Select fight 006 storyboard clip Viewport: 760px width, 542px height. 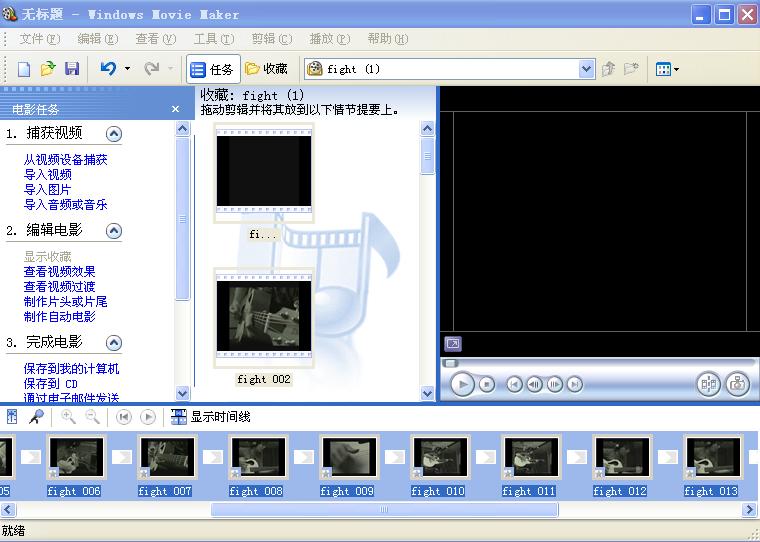75,457
